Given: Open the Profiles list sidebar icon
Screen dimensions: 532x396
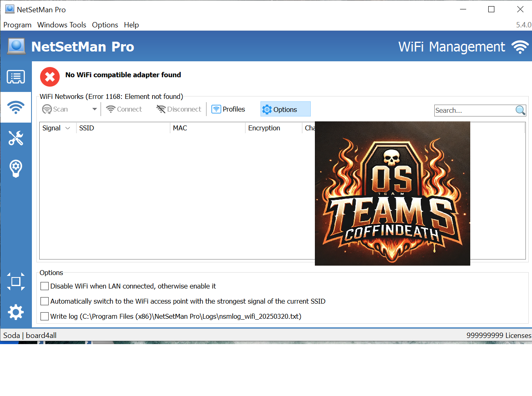Looking at the screenshot, I should tap(16, 77).
